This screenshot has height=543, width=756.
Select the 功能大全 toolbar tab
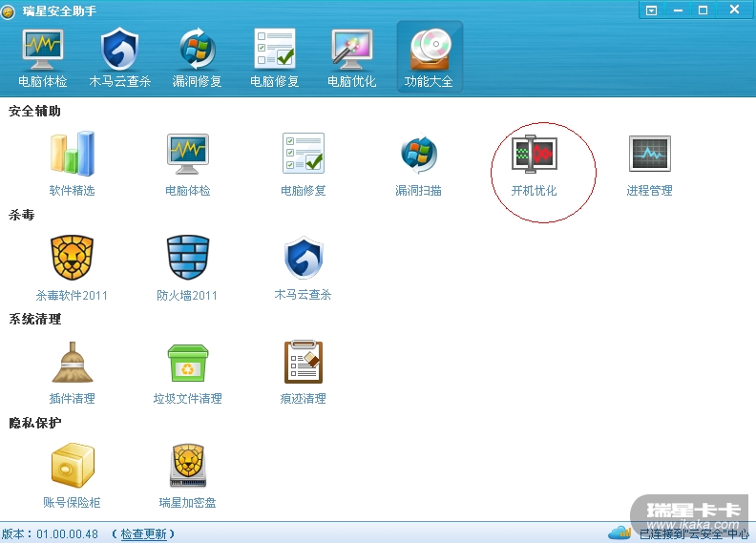430,57
